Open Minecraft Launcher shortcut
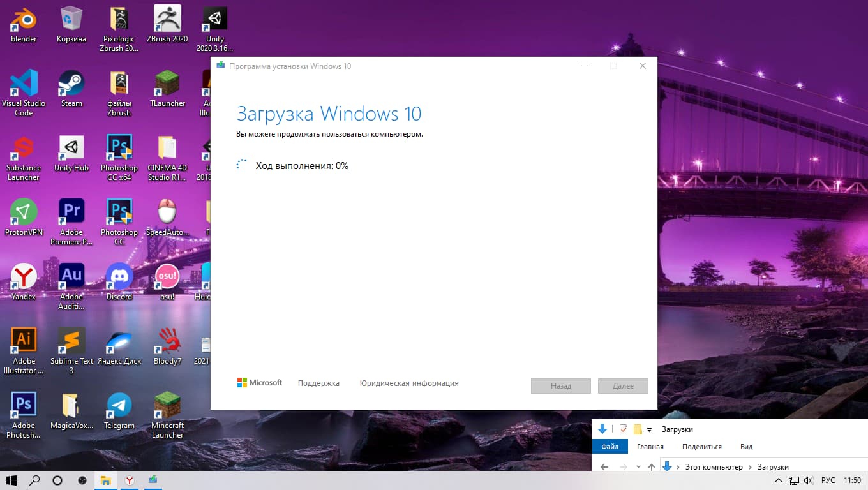This screenshot has width=868, height=490. click(x=167, y=415)
